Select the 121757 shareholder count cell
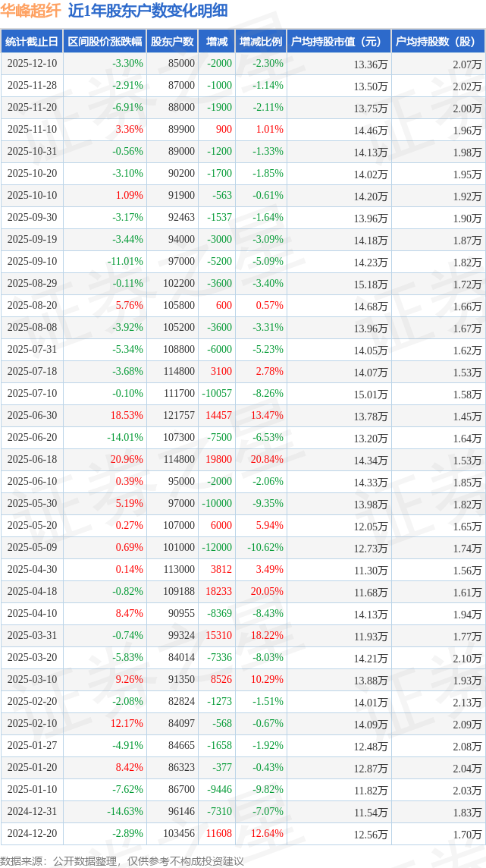The height and width of the screenshot is (868, 486). [178, 416]
